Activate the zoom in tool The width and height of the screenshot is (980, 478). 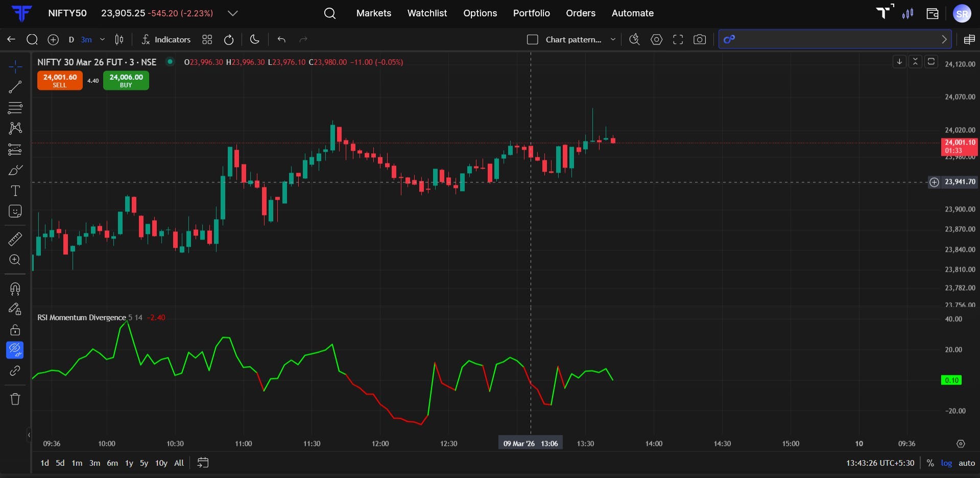[15, 260]
